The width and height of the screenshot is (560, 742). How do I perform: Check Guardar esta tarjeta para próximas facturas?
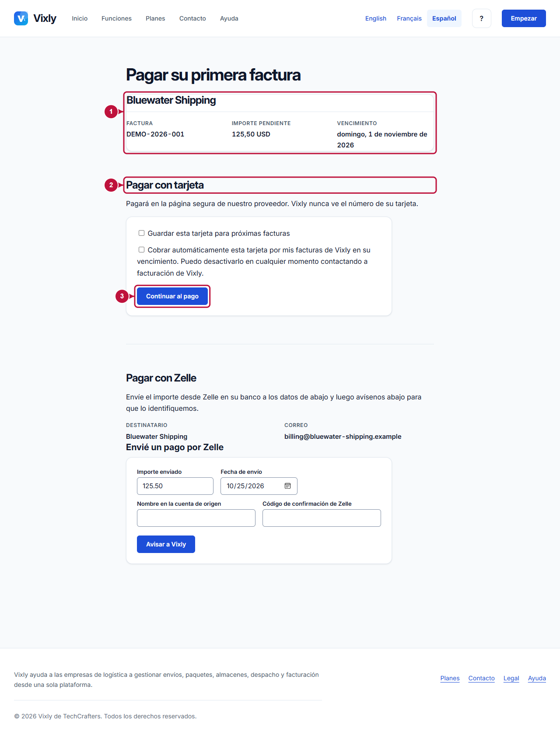(x=141, y=233)
